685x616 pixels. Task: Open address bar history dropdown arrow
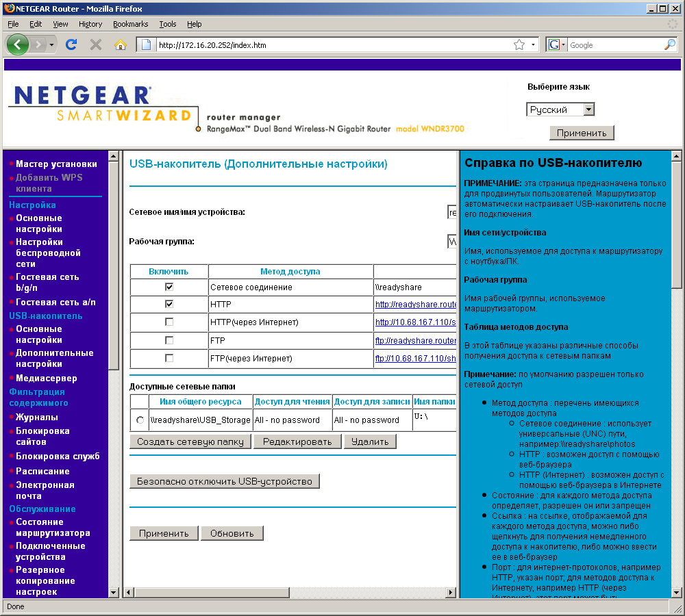(x=533, y=44)
